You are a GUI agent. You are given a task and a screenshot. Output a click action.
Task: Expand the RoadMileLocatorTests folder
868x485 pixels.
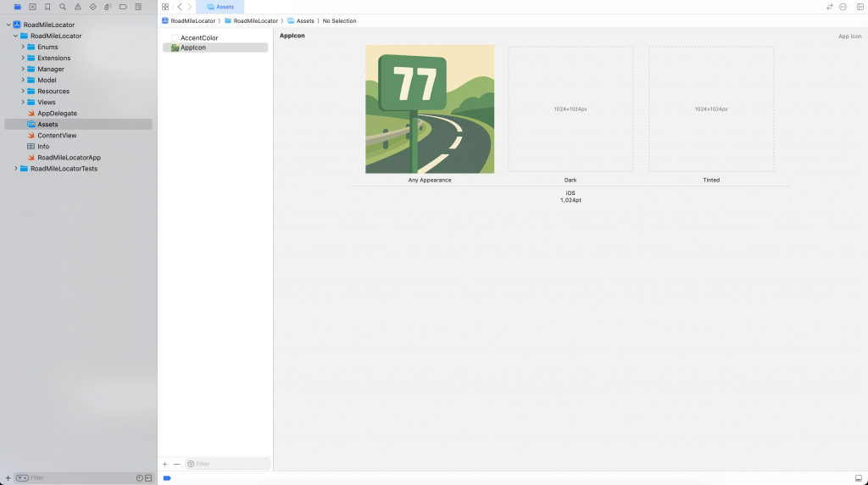(x=15, y=169)
